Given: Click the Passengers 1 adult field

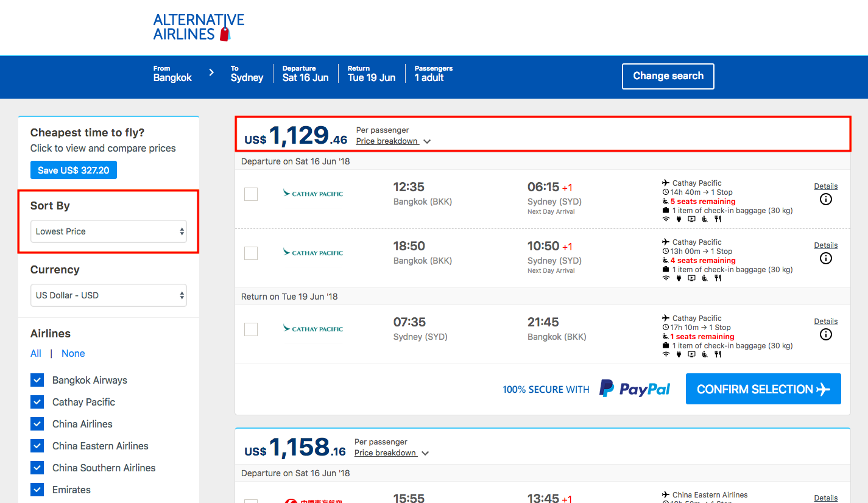Looking at the screenshot, I should (434, 74).
